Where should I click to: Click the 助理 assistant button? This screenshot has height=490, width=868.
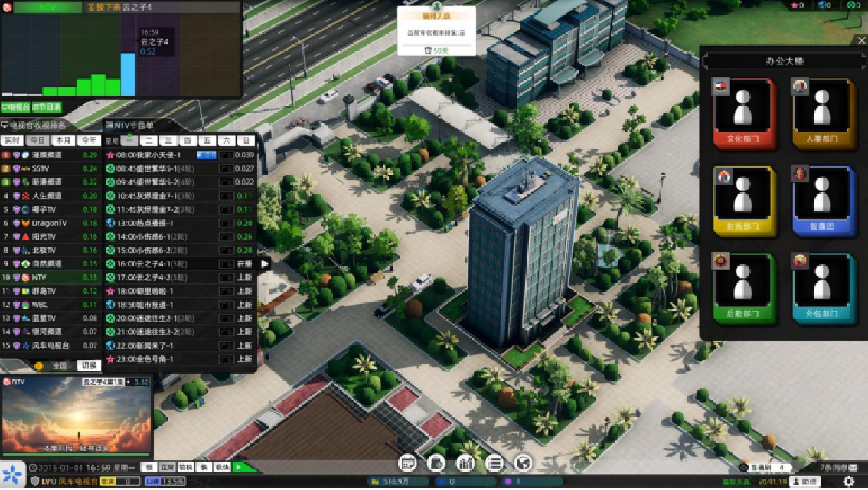(804, 482)
